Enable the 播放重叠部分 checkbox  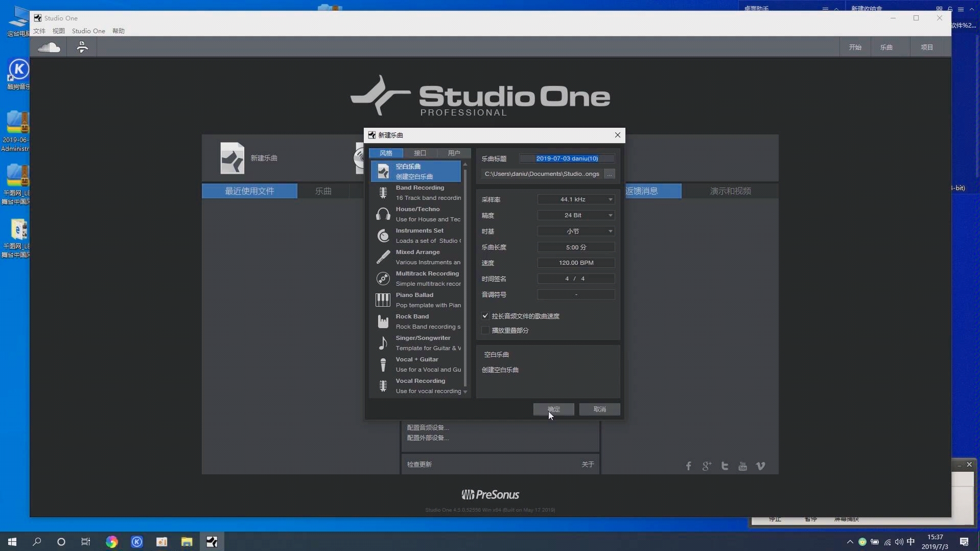[x=484, y=330]
